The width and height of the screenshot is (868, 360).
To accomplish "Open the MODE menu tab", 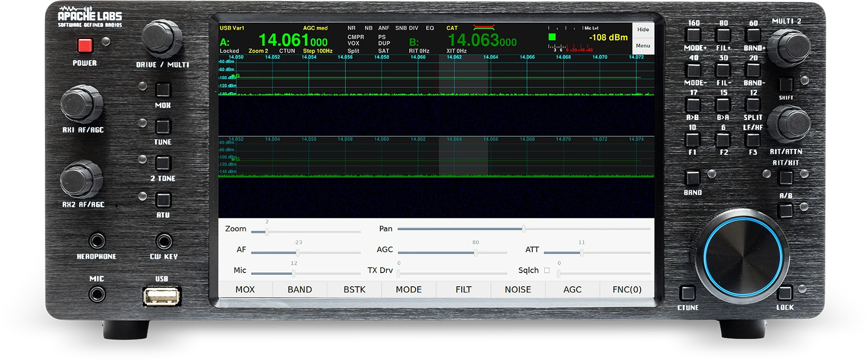I will pyautogui.click(x=409, y=289).
